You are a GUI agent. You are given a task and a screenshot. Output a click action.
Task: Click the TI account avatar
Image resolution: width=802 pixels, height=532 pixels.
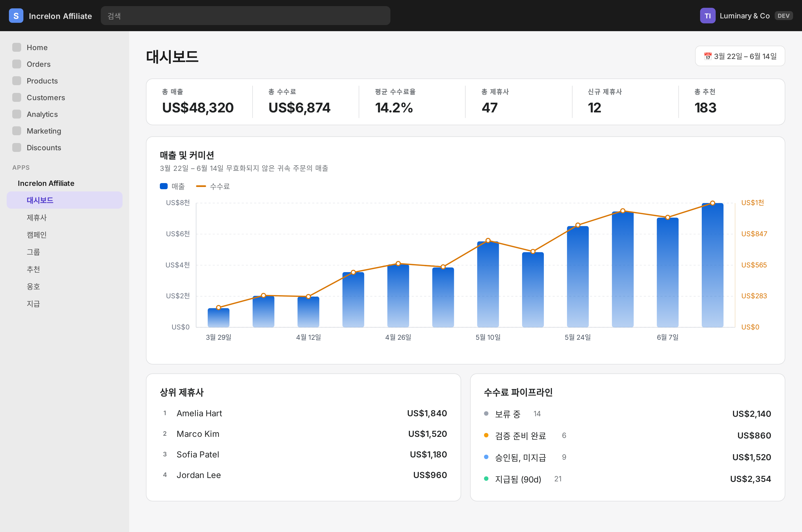(x=707, y=16)
